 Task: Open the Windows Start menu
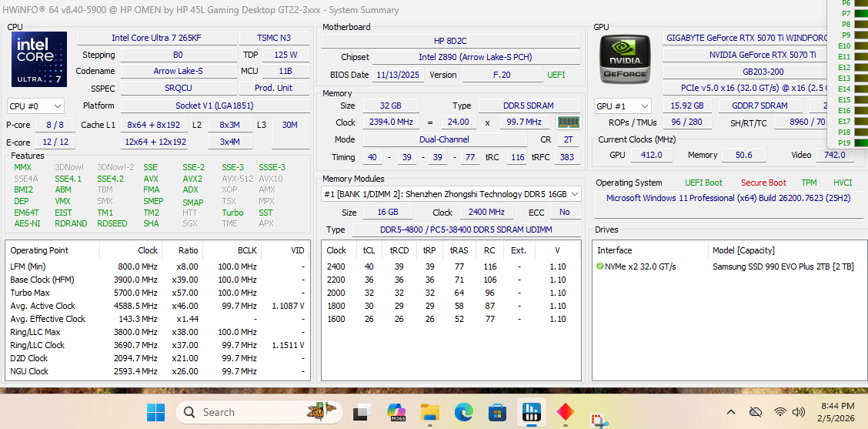[x=155, y=412]
